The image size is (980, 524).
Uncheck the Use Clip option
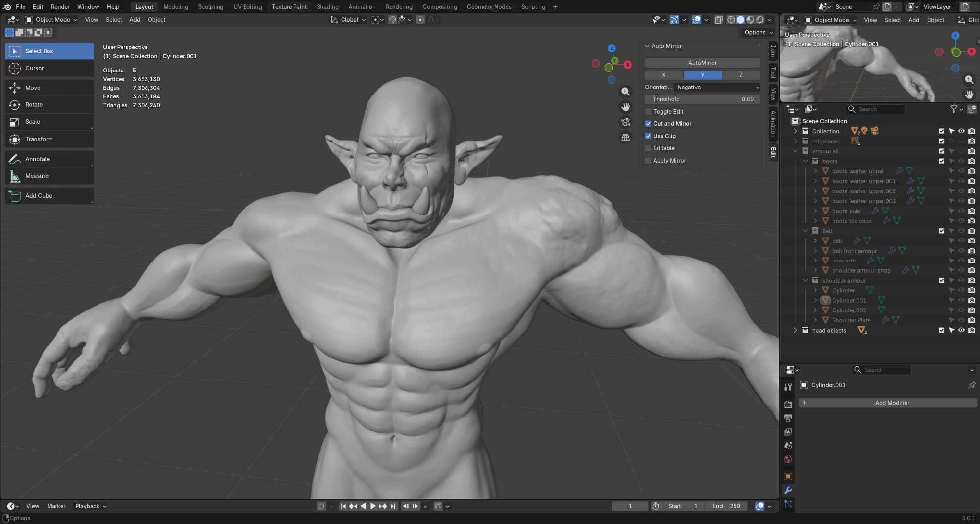(x=648, y=136)
